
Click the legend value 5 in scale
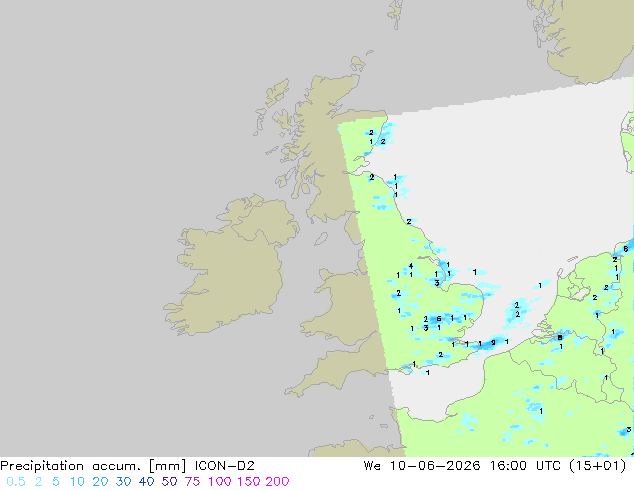point(56,482)
